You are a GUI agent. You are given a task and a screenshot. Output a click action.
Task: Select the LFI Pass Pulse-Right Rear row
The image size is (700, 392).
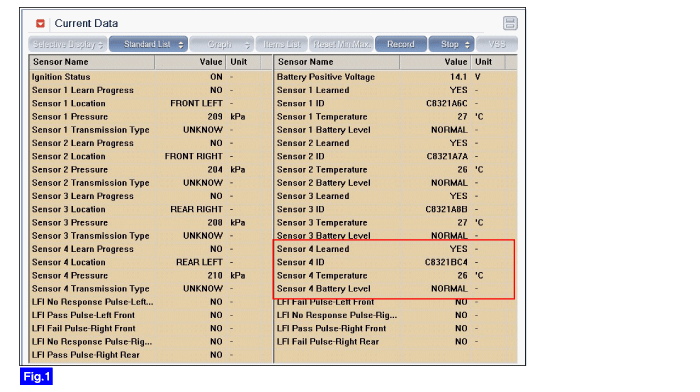[151, 355]
